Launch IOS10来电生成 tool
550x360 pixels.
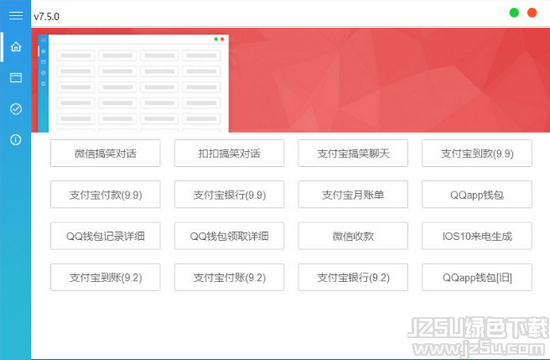click(477, 236)
